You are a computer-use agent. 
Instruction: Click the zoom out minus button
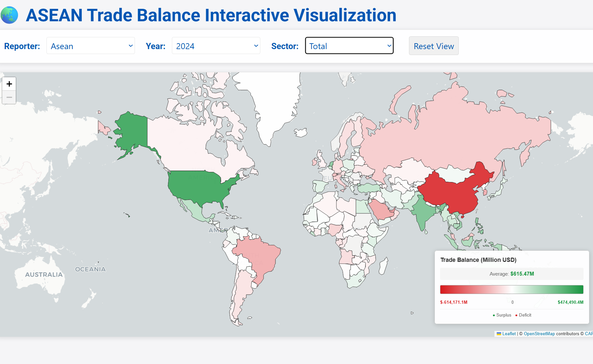[9, 98]
